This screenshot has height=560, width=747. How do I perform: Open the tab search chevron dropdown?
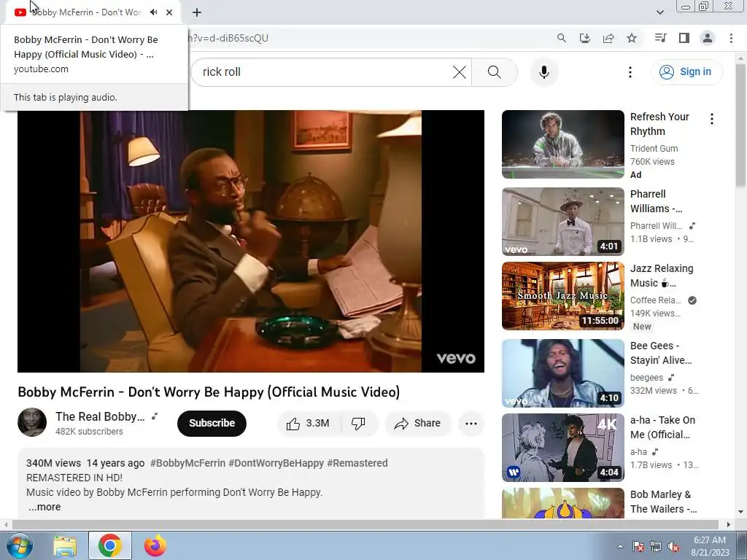click(659, 12)
